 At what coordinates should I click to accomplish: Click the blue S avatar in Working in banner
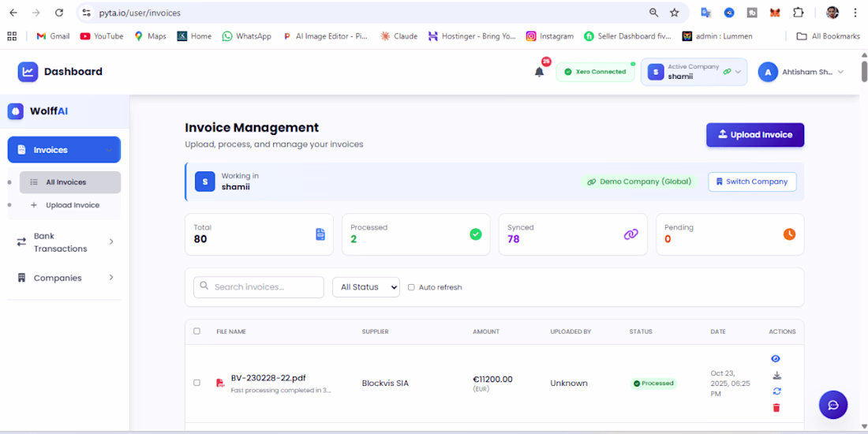(x=205, y=181)
